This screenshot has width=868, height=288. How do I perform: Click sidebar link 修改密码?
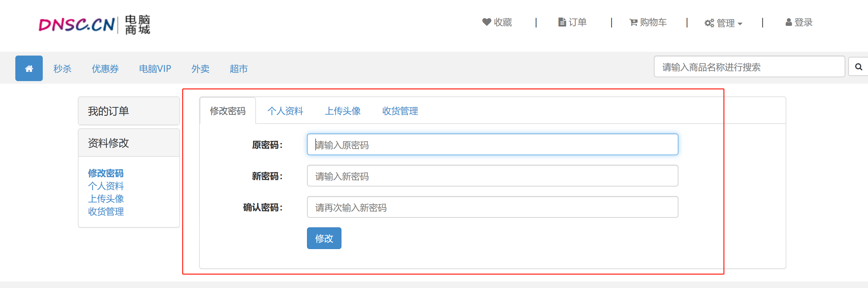[106, 173]
